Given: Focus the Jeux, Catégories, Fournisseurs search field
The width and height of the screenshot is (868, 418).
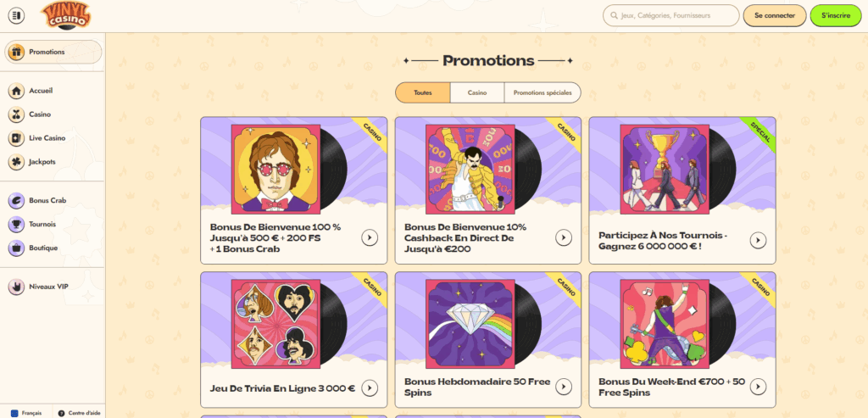Looking at the screenshot, I should tap(671, 15).
